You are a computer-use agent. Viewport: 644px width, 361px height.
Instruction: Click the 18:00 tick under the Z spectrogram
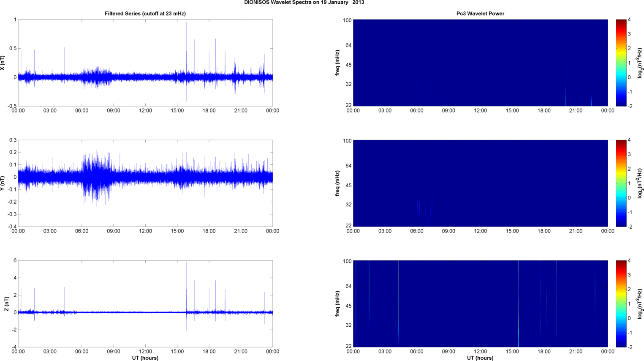544,352
